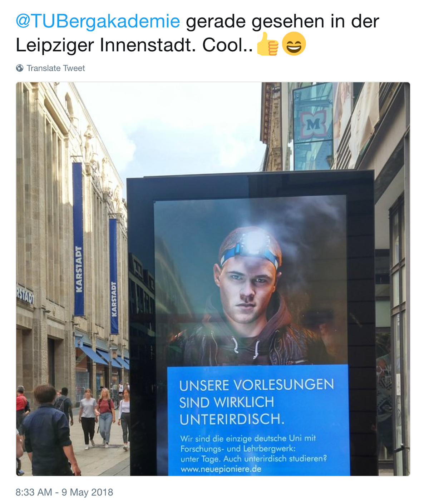This screenshot has height=504, width=429.
Task: Click www.neuepioniere.de on the poster
Action: 221,469
